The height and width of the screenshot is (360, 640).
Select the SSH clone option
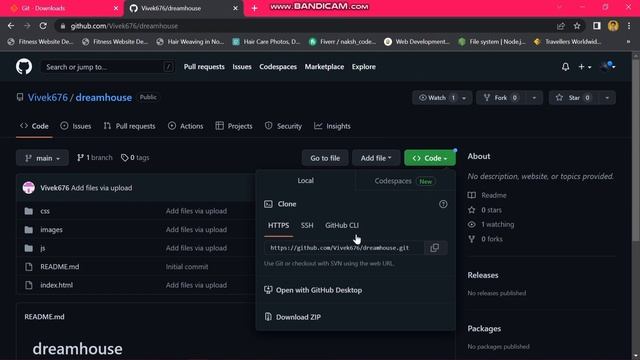coord(307,225)
